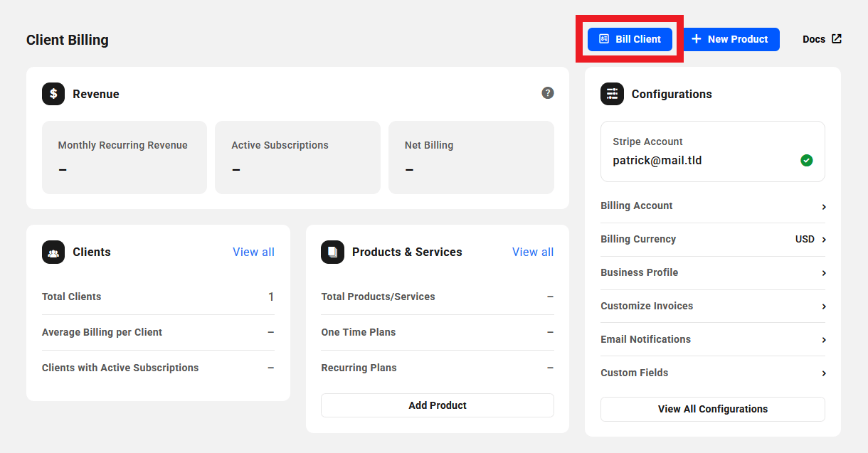Screen dimensions: 868x453
Task: Click the Products & Services document icon
Action: 332,252
